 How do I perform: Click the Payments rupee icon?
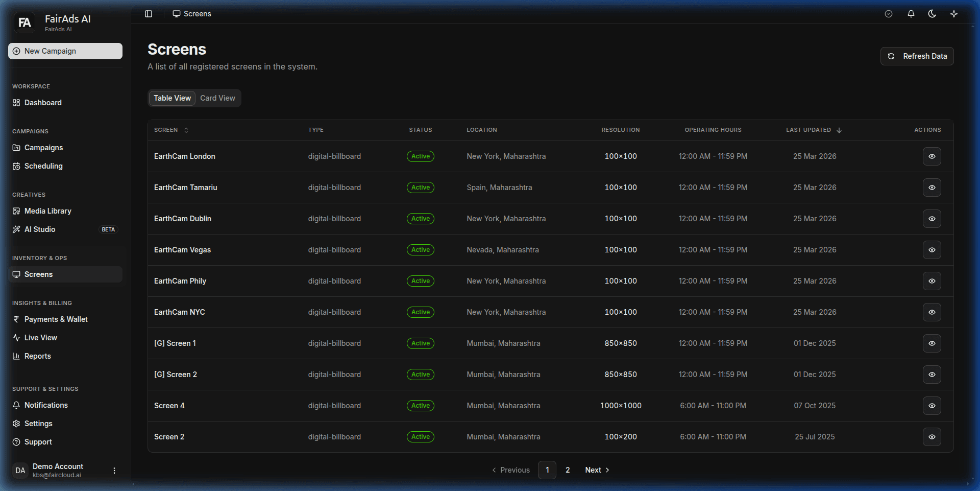(16, 319)
